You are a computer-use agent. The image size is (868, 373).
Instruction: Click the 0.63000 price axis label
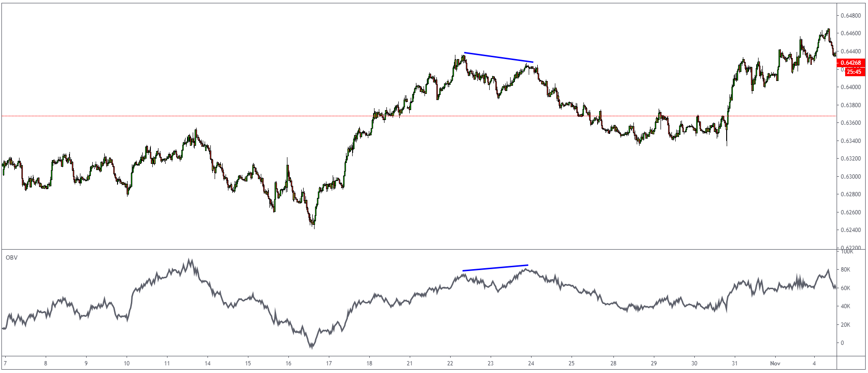point(850,177)
